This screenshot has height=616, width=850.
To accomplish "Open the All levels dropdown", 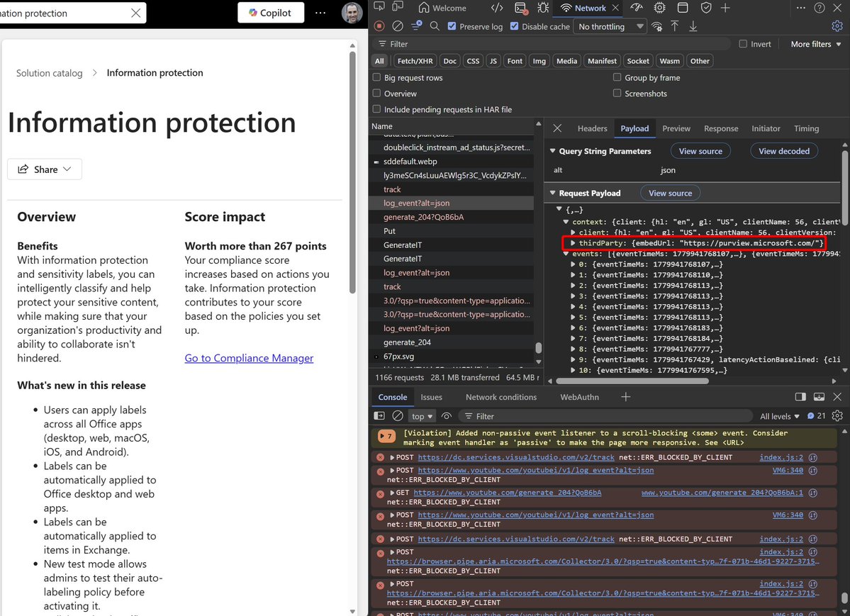I will tap(780, 416).
